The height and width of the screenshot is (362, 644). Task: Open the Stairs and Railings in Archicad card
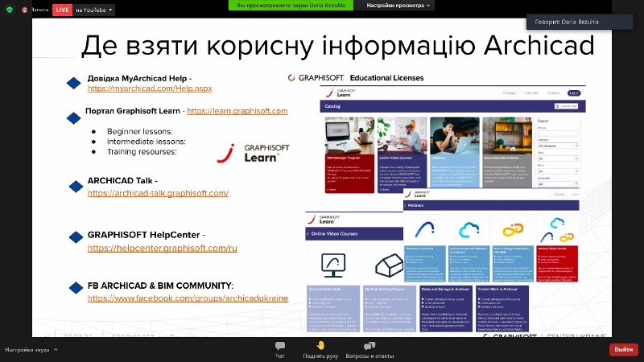pos(446,309)
